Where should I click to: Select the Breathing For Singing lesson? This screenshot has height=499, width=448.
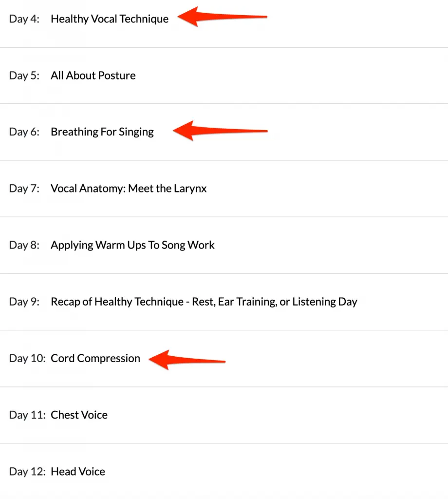pyautogui.click(x=102, y=132)
